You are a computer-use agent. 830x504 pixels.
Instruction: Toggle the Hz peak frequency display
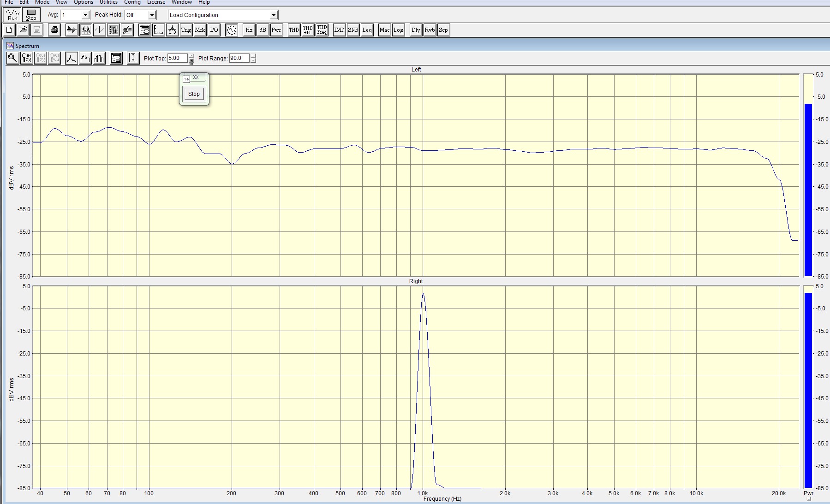pos(249,30)
